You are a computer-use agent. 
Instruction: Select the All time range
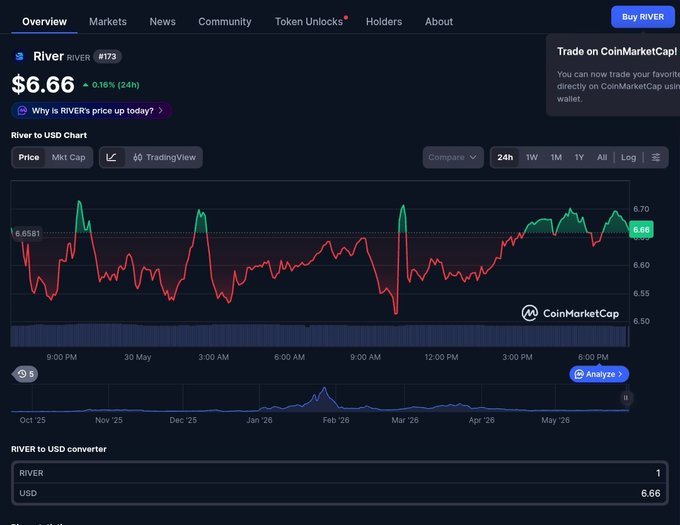(602, 157)
